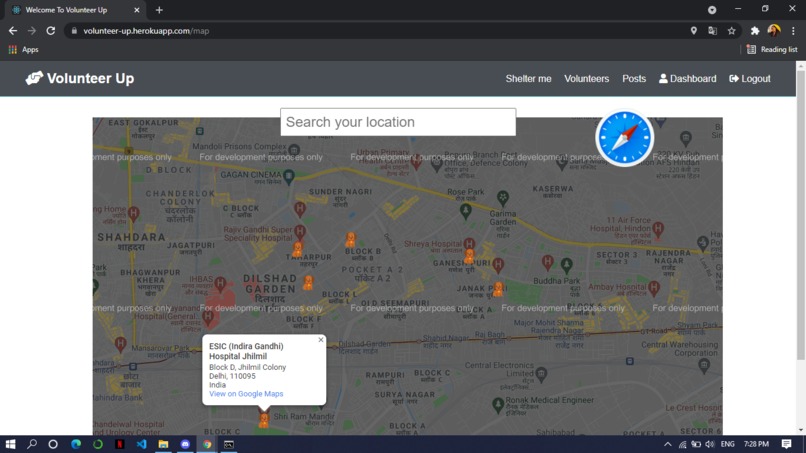
Task: Click the forward navigation arrow
Action: (32, 31)
